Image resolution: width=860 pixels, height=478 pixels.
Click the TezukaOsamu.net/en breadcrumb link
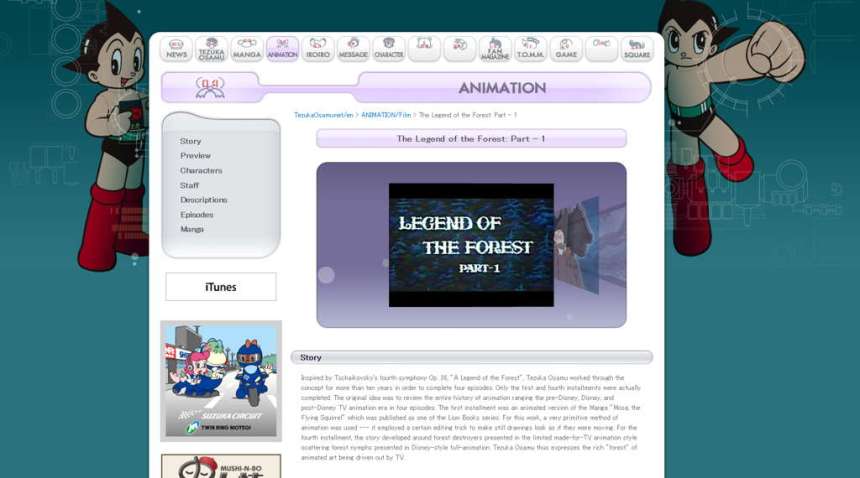(x=324, y=116)
